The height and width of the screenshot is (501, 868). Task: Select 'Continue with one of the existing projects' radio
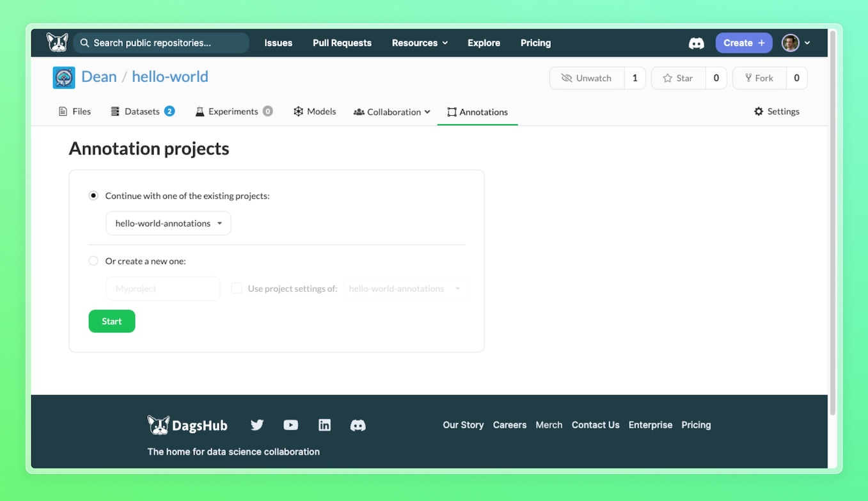pyautogui.click(x=93, y=196)
